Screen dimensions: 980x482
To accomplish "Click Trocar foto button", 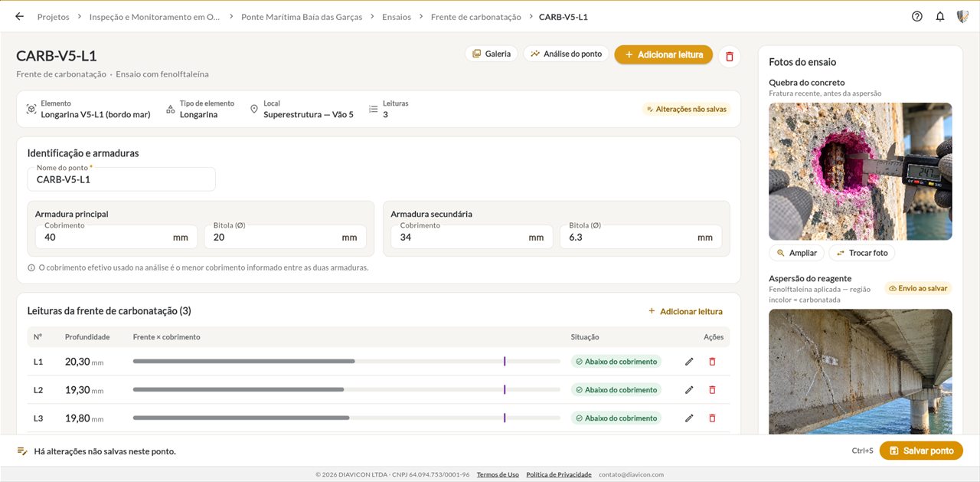I will click(862, 253).
